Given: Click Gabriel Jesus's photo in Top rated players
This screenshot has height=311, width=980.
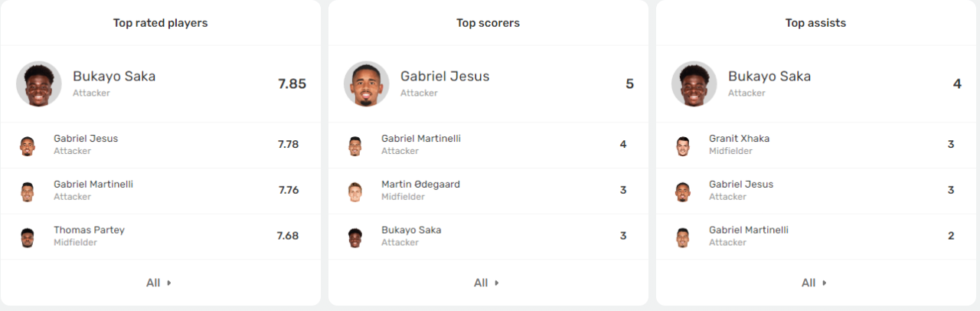Looking at the screenshot, I should coord(28,145).
